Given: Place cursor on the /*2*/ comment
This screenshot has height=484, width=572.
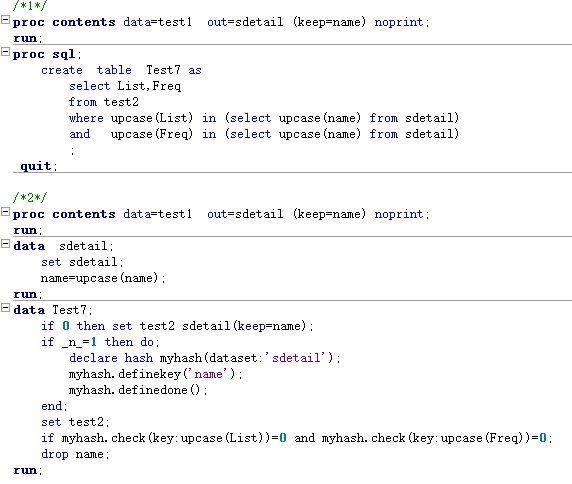Looking at the screenshot, I should [x=30, y=197].
